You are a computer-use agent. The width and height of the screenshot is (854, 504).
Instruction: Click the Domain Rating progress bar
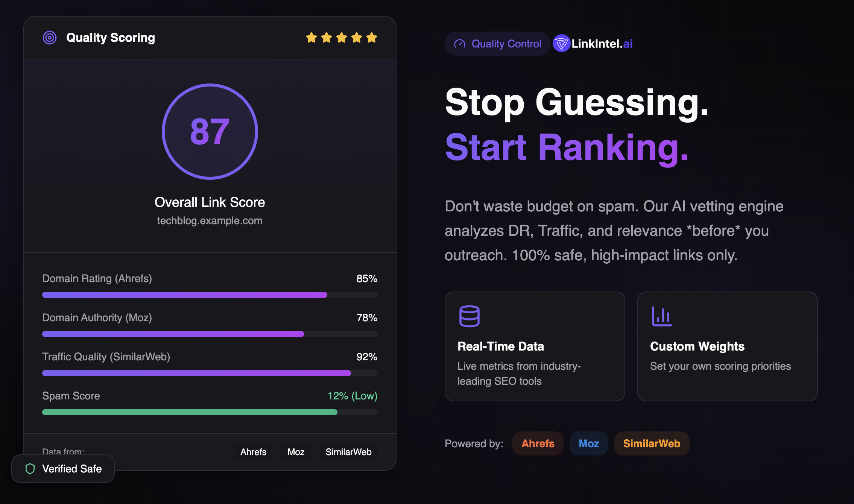tap(210, 295)
